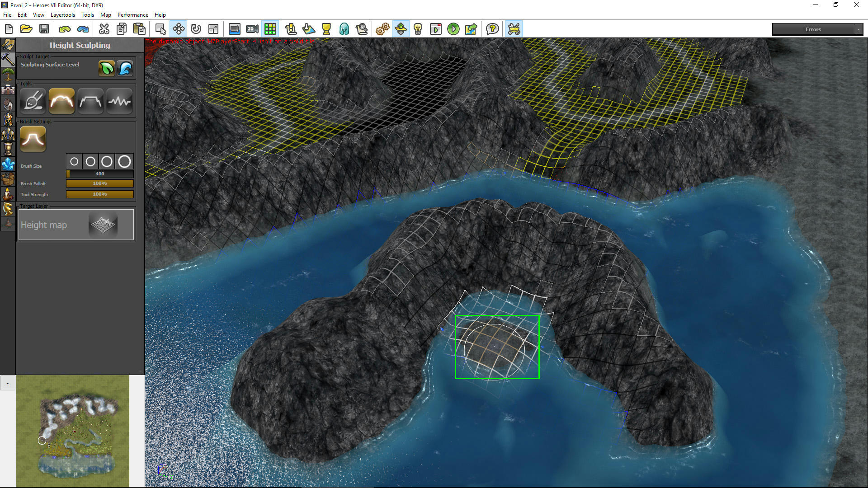Switch to the 2D camera view

click(x=252, y=29)
